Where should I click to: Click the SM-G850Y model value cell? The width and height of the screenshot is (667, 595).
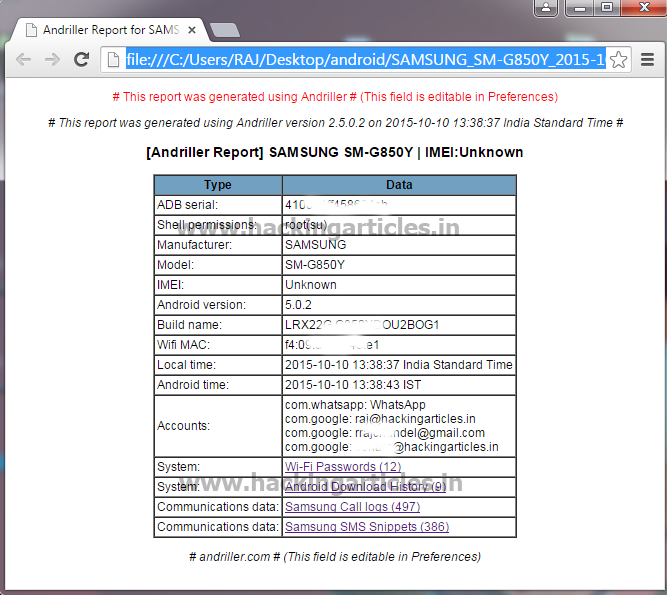coord(399,265)
